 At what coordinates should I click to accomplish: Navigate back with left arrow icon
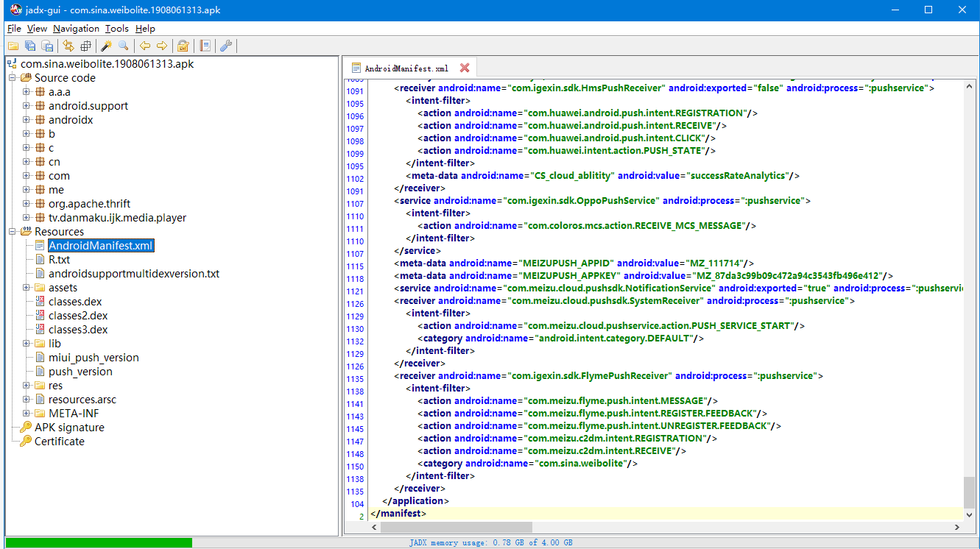click(x=145, y=46)
